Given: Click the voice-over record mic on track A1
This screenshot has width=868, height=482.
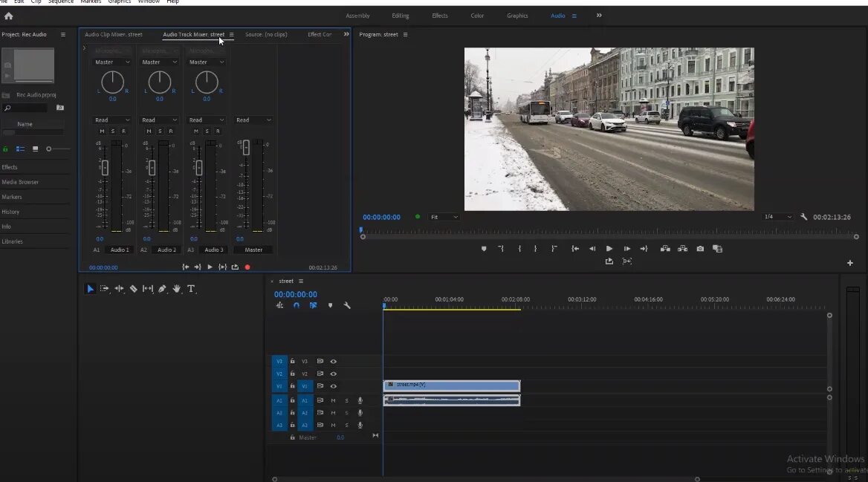Looking at the screenshot, I should point(360,400).
